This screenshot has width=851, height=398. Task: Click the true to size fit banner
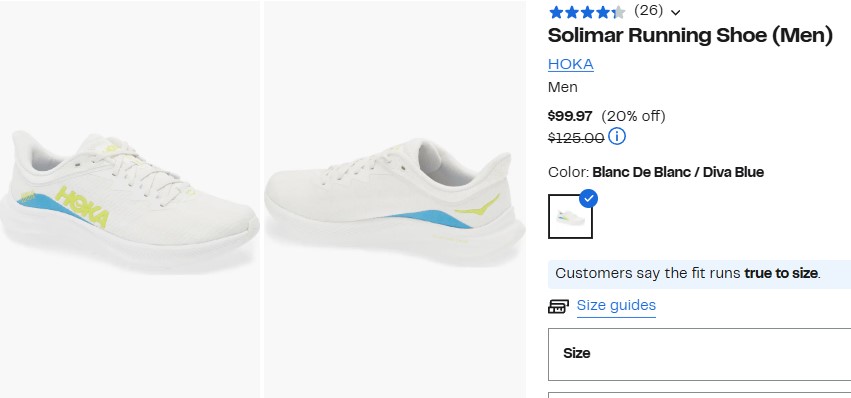pyautogui.click(x=700, y=274)
